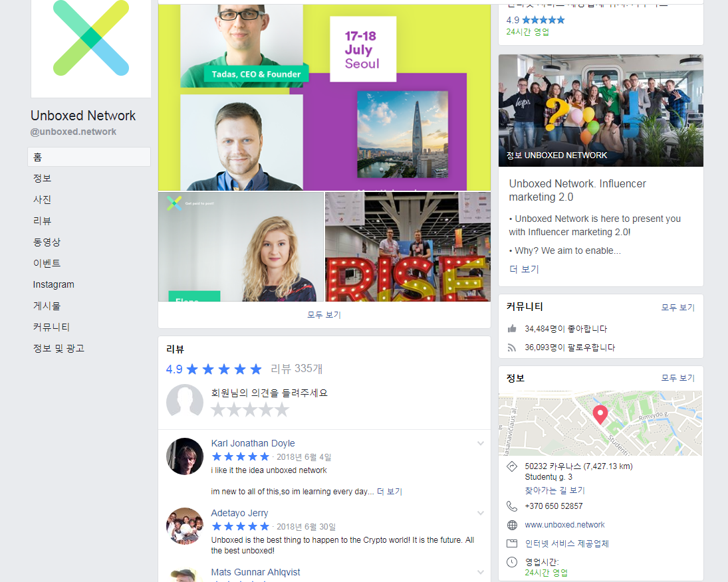Open the 정보 UNBOXED NETWORK team photo

click(x=601, y=110)
